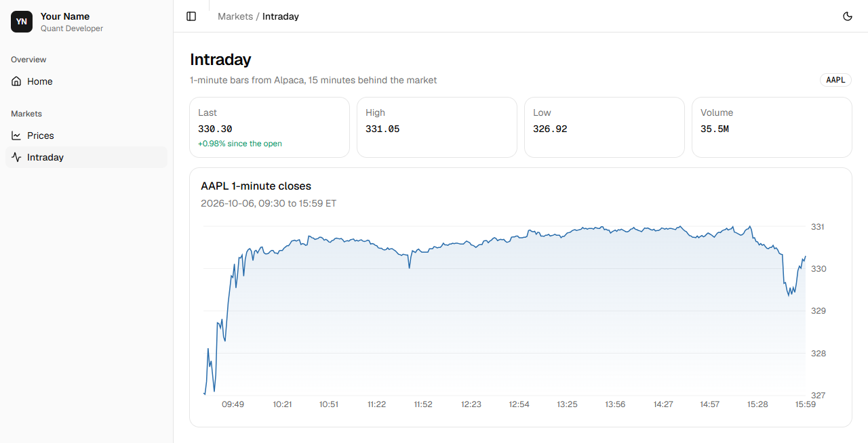The height and width of the screenshot is (443, 868).
Task: Click the 10:51 x-axis label
Action: pyautogui.click(x=329, y=404)
